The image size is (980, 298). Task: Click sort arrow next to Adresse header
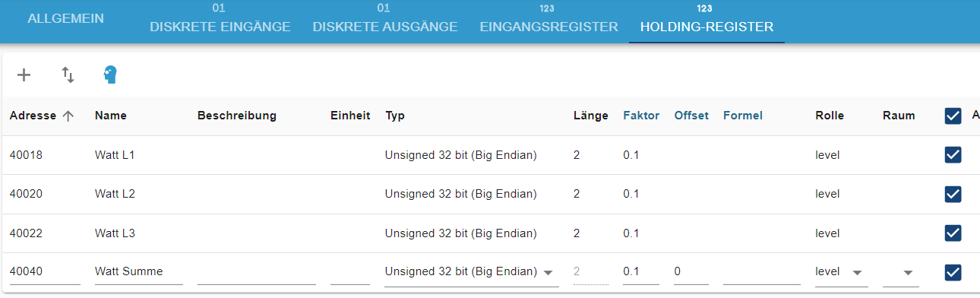68,116
